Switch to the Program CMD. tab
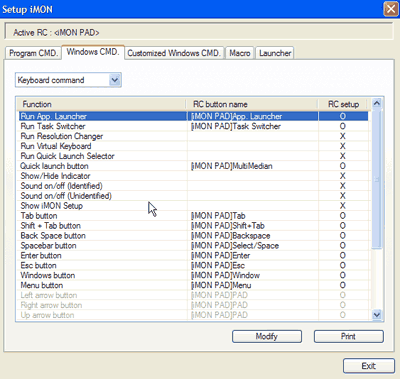This screenshot has height=379, width=400. [33, 53]
